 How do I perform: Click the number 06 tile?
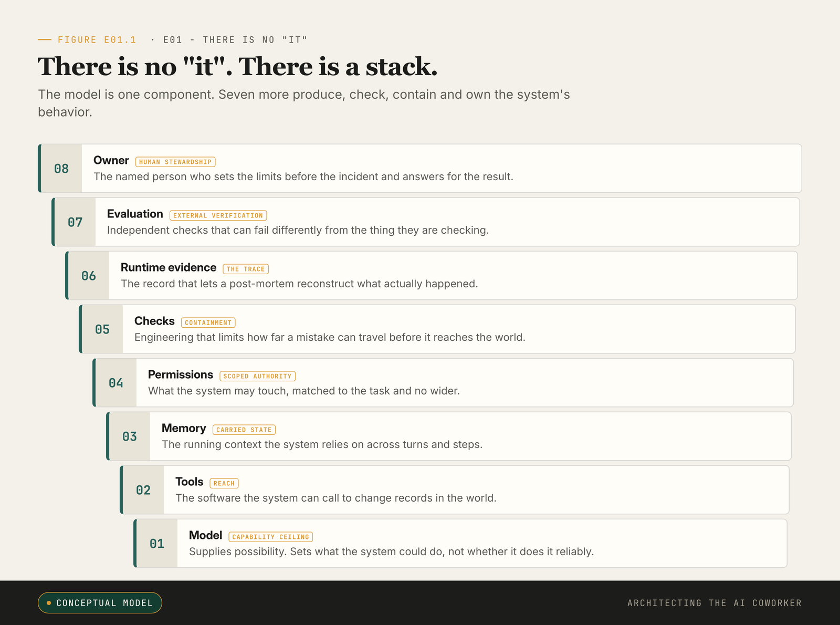tap(89, 276)
